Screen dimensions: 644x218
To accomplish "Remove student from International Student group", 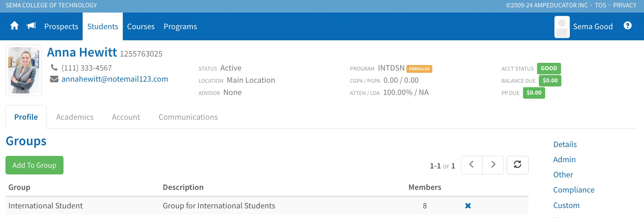I will pos(468,206).
